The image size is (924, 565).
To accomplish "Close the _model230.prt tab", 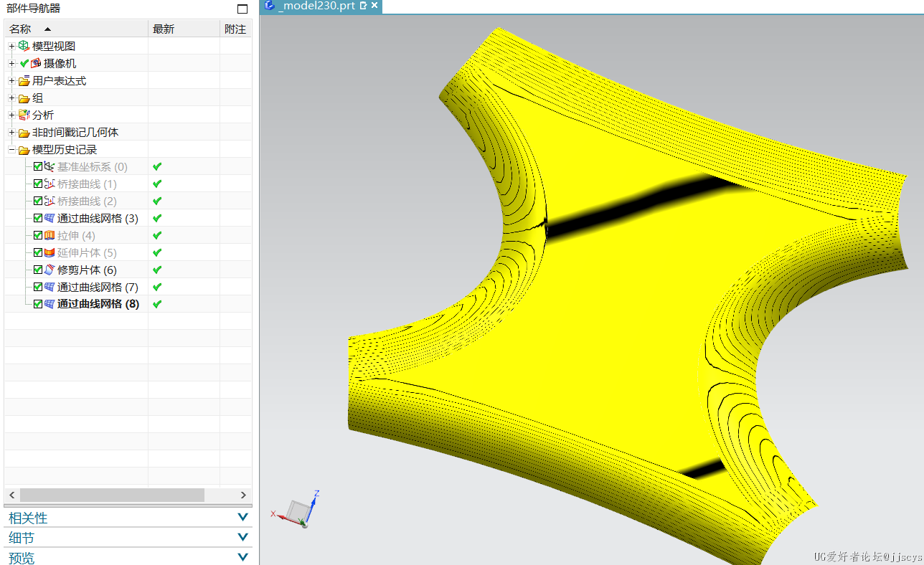I will 374,6.
